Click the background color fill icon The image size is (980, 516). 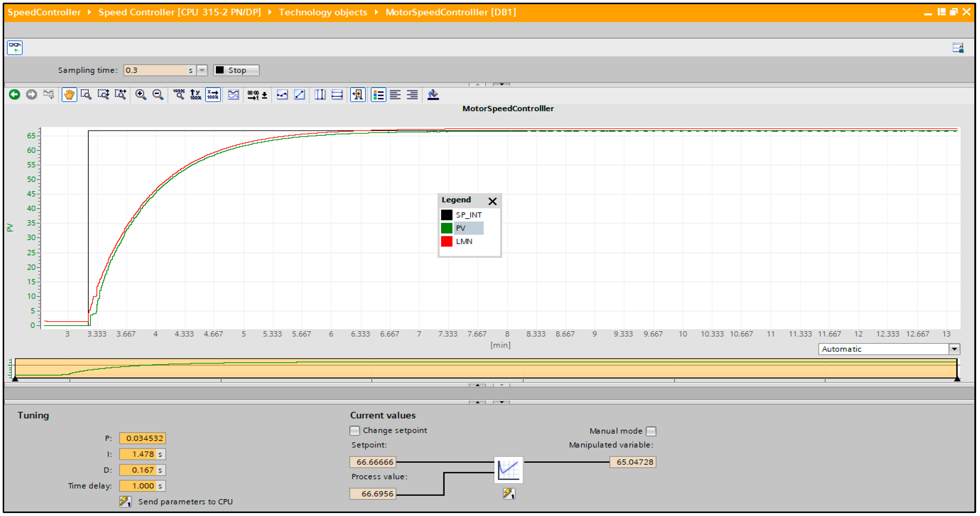(x=433, y=95)
